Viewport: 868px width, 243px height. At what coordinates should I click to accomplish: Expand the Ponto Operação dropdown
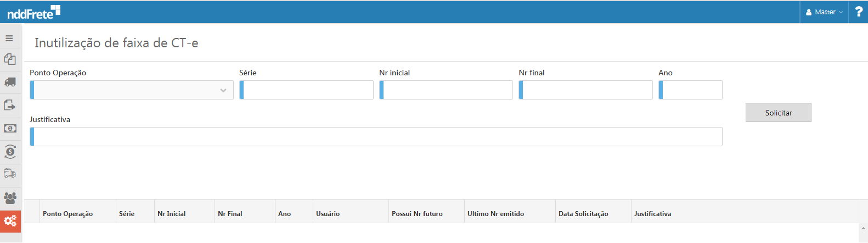tap(132, 90)
